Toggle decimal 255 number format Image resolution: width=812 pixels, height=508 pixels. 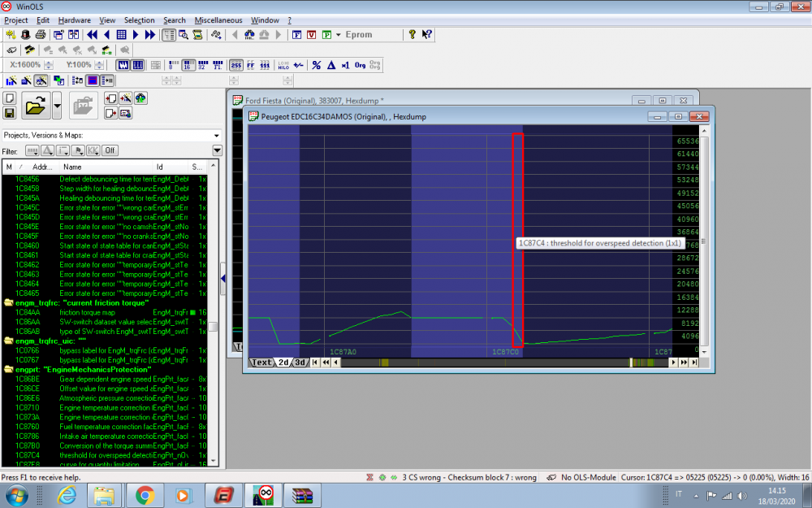click(236, 65)
